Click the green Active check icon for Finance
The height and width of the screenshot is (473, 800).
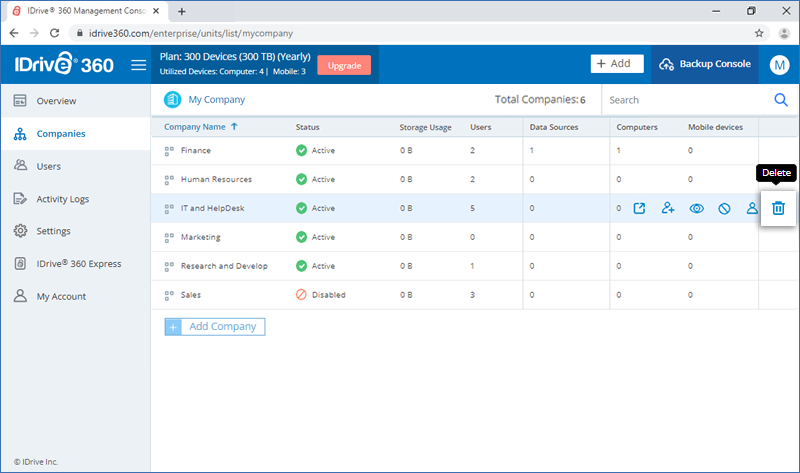[302, 150]
